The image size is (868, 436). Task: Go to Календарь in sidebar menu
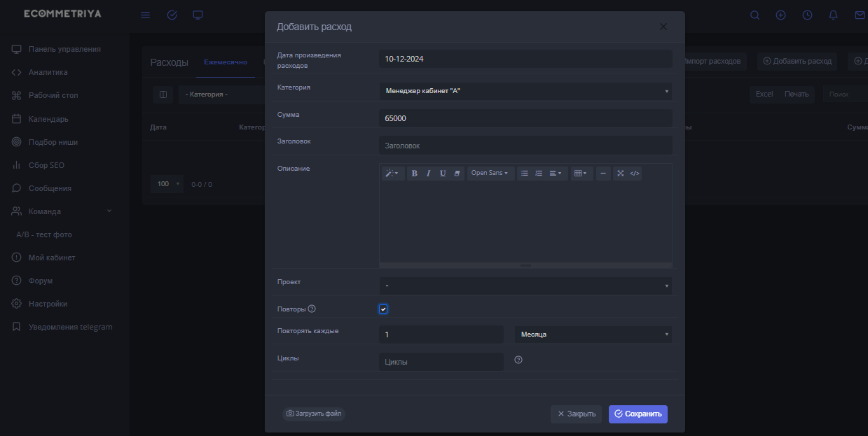point(48,119)
